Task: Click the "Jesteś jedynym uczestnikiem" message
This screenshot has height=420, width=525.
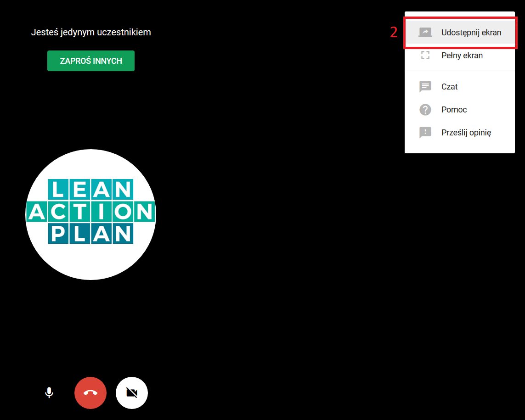Action: point(90,32)
